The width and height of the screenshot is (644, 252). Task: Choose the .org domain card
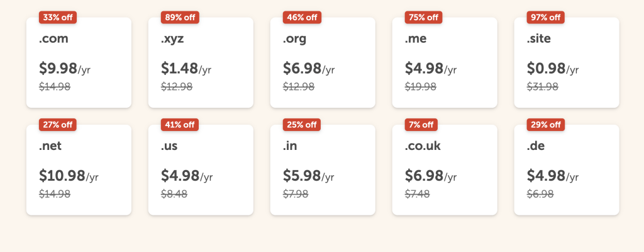click(323, 62)
